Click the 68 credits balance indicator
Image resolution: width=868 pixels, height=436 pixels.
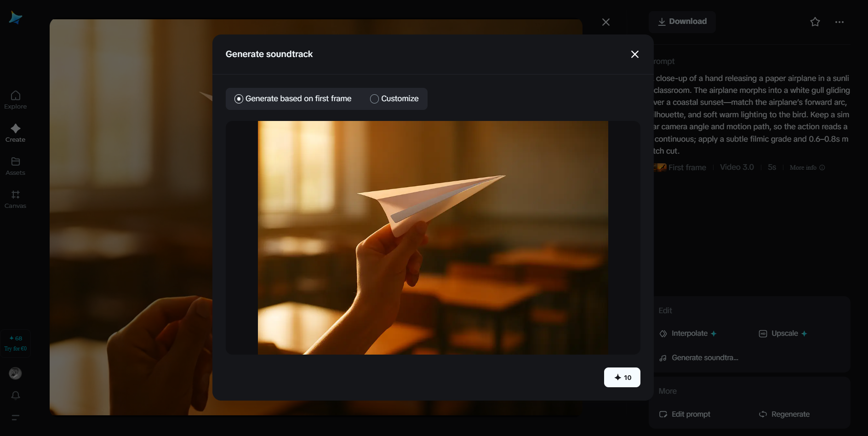coord(16,338)
